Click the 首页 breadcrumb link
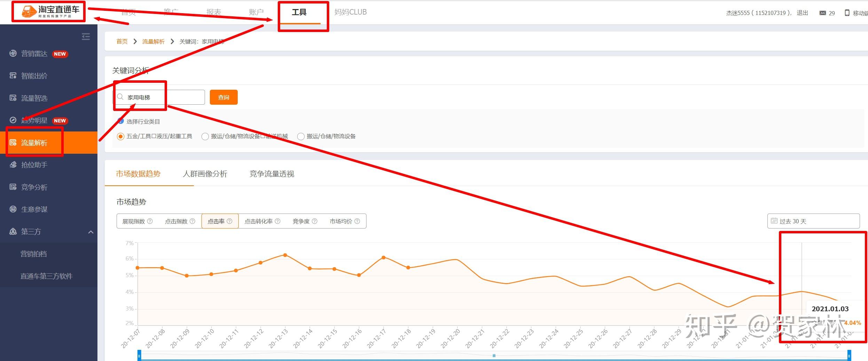The width and height of the screenshot is (868, 361). point(122,41)
